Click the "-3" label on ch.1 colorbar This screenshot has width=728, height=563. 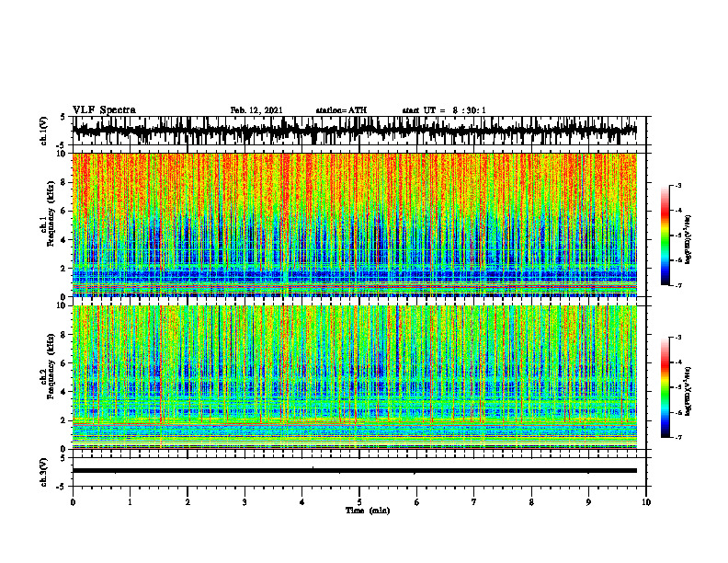[677, 185]
